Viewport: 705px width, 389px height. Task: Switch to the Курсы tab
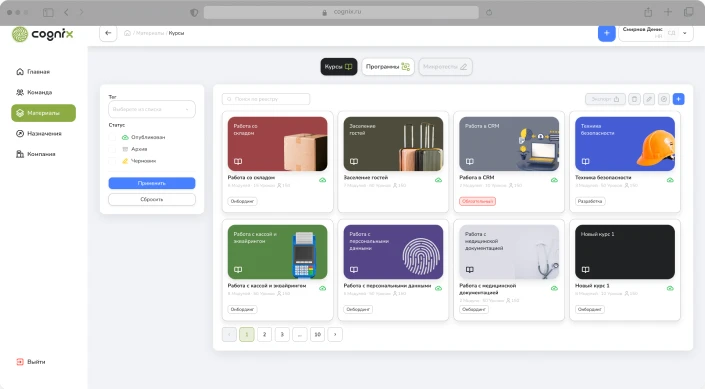tap(339, 67)
